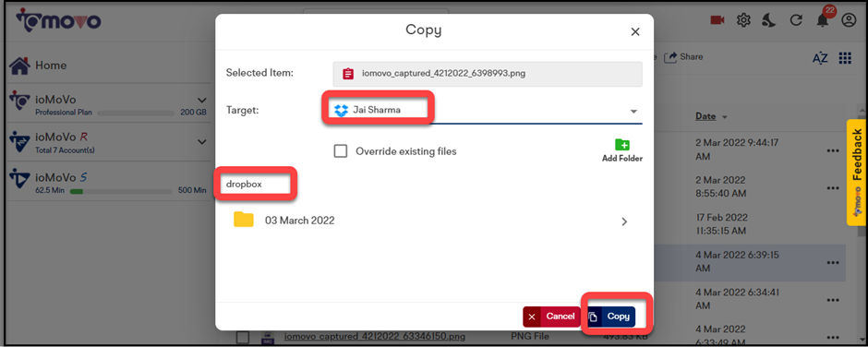Click the yellow 03 March 2022 folder icon
Viewport: 868px width, 347px height.
click(244, 220)
